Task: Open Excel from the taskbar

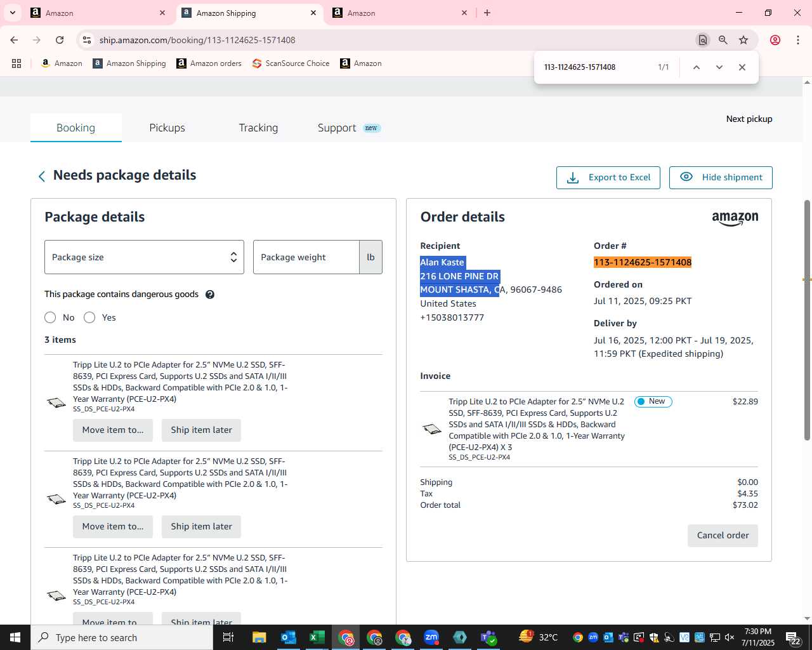Action: pos(317,637)
